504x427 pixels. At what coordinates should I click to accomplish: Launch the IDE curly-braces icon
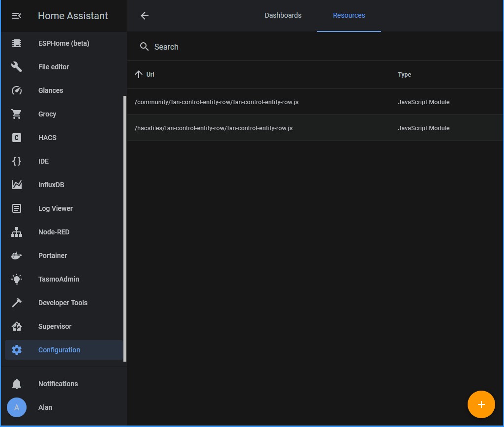[x=16, y=161]
